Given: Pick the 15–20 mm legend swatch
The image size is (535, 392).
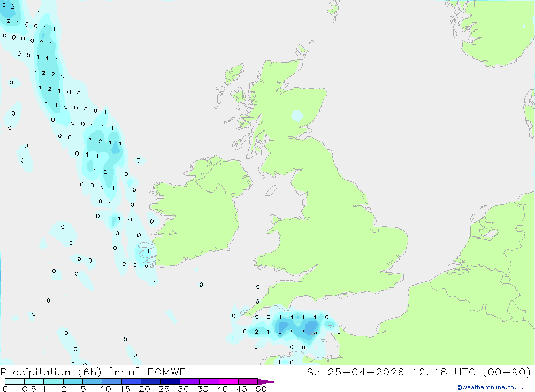Looking at the screenshot, I should point(132,381).
